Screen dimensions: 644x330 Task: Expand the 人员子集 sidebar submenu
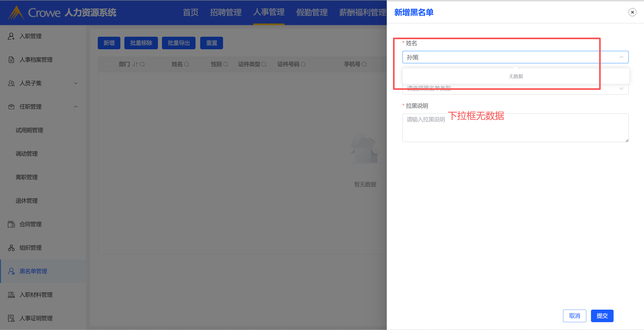[x=76, y=83]
